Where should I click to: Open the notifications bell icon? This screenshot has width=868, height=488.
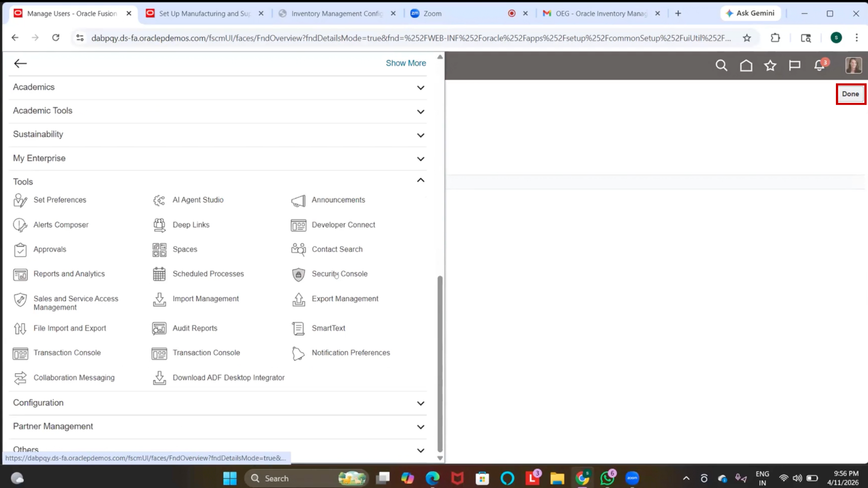[820, 66]
